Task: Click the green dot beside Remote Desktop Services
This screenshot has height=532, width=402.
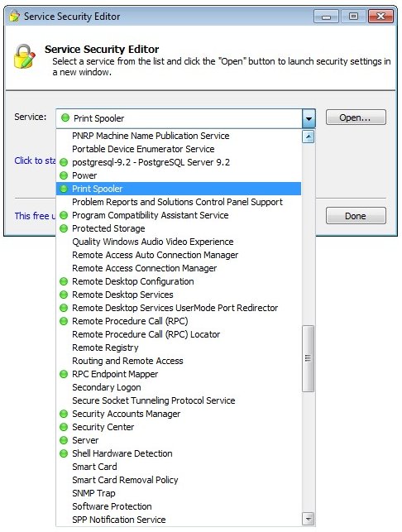Action: coord(64,295)
